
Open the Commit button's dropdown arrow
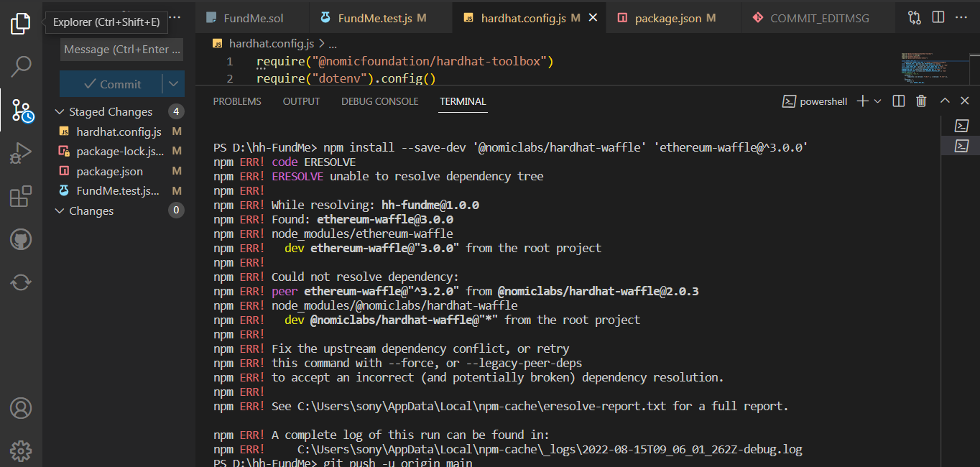coord(173,83)
